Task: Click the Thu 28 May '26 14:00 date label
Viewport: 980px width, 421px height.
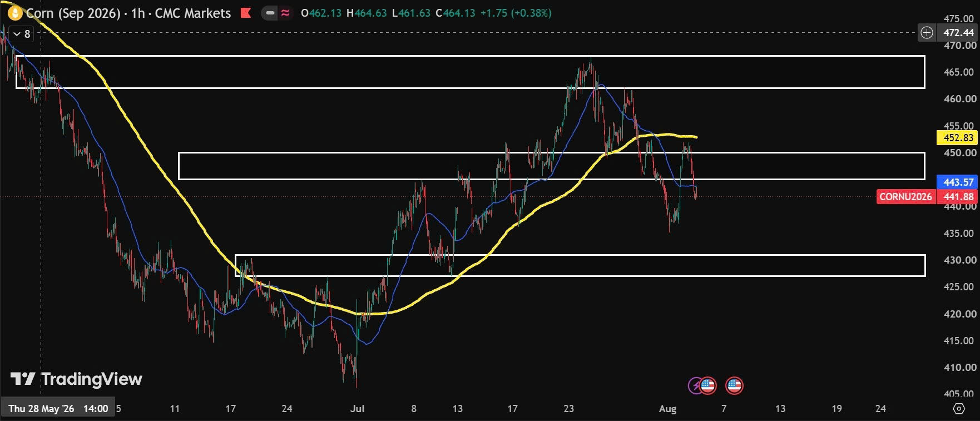Action: tap(58, 409)
